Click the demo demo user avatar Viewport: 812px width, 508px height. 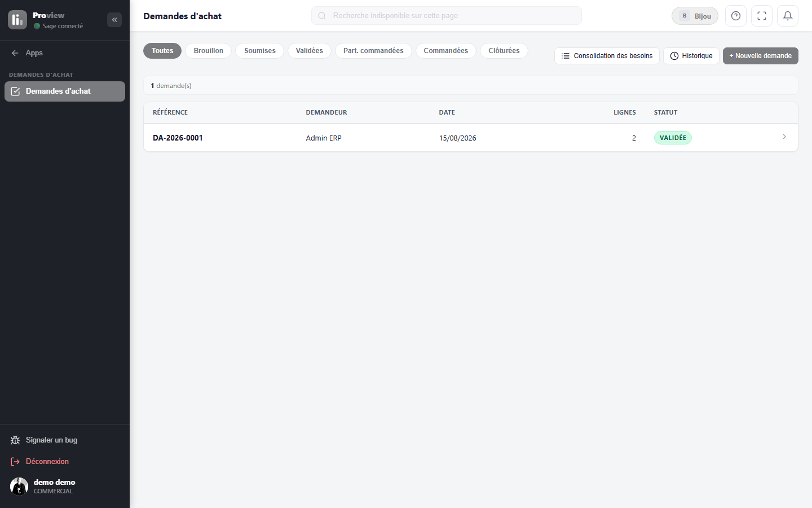click(x=19, y=486)
